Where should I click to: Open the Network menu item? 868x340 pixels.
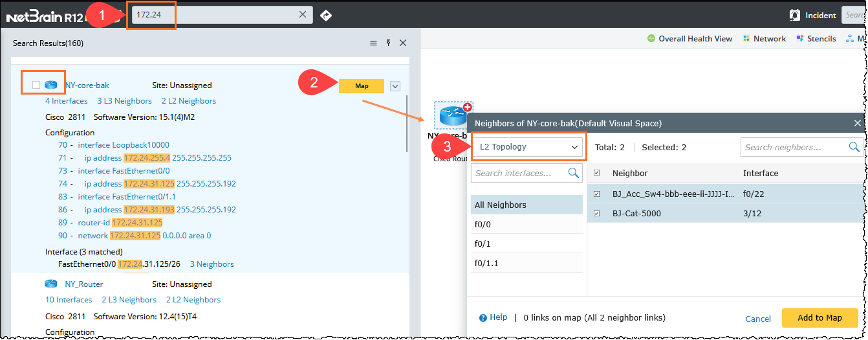pos(765,39)
